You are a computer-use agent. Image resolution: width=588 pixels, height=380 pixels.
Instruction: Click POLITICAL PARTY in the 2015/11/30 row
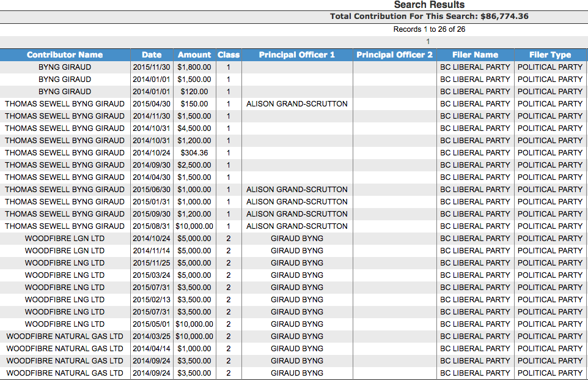click(x=550, y=67)
